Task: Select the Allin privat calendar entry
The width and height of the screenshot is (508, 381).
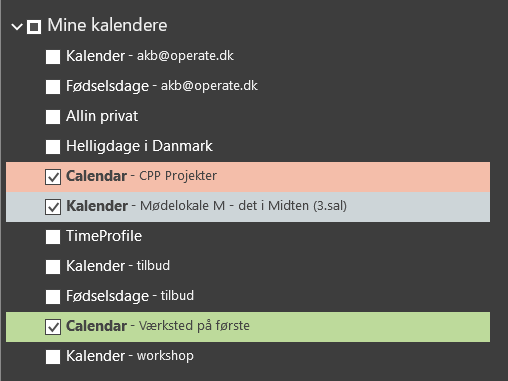Action: (102, 116)
